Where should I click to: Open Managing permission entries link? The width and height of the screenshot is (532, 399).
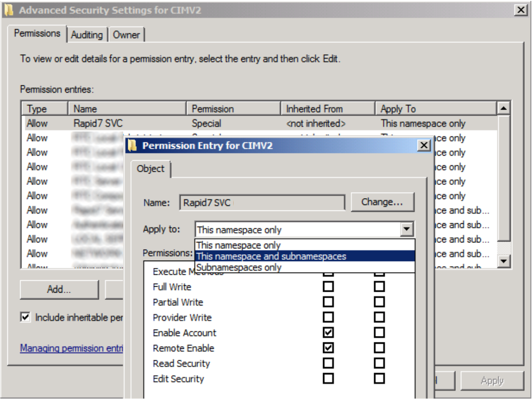pyautogui.click(x=72, y=348)
